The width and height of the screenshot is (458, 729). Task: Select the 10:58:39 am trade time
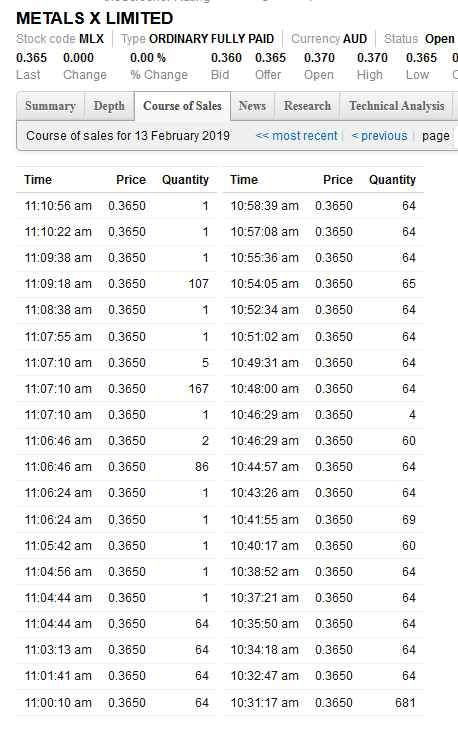265,206
